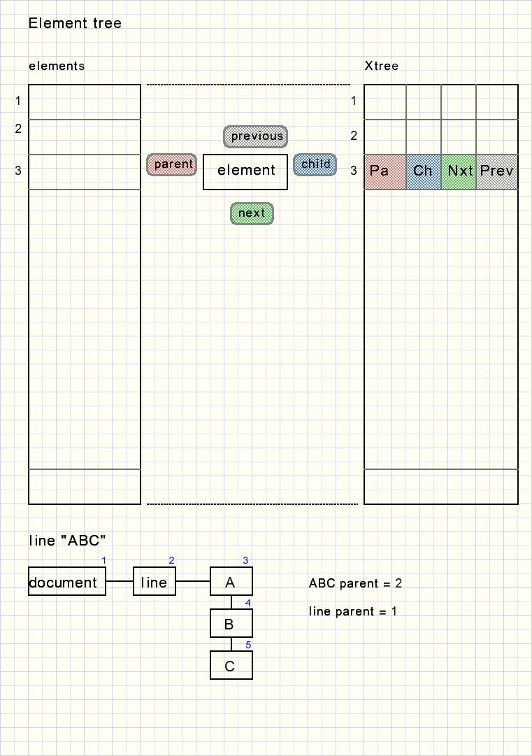Click the 'Element tree' title text
532x756 pixels.
coord(75,24)
